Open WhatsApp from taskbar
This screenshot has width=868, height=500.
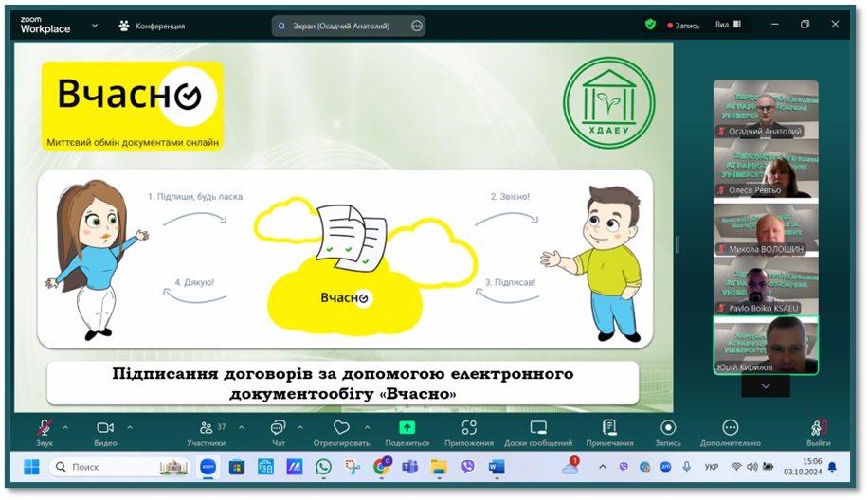[323, 468]
